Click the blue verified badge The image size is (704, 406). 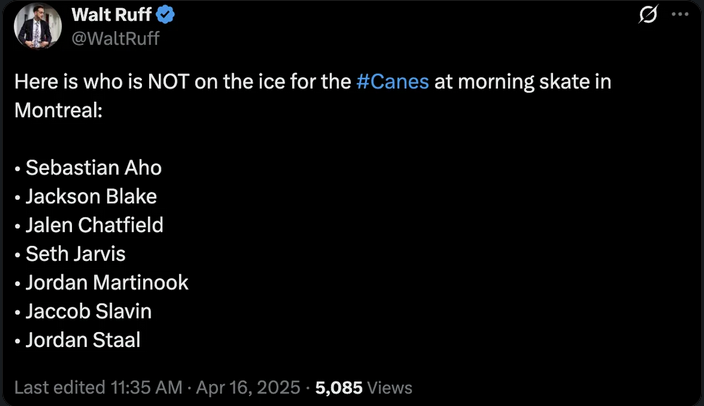166,15
